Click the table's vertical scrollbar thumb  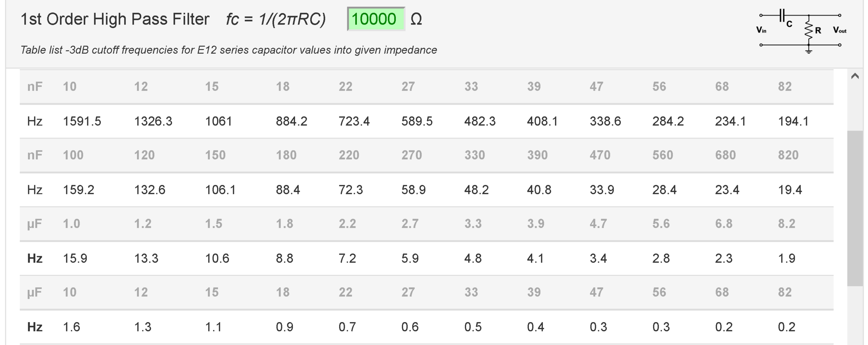click(855, 207)
